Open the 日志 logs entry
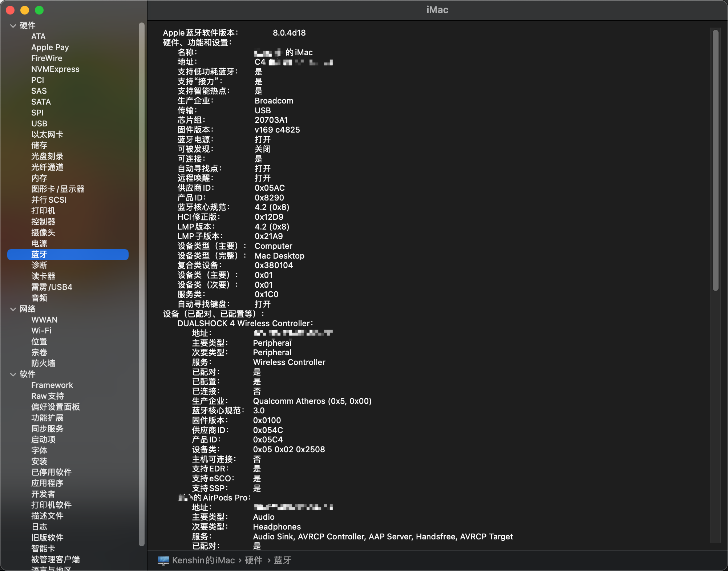The image size is (728, 571). 39,527
